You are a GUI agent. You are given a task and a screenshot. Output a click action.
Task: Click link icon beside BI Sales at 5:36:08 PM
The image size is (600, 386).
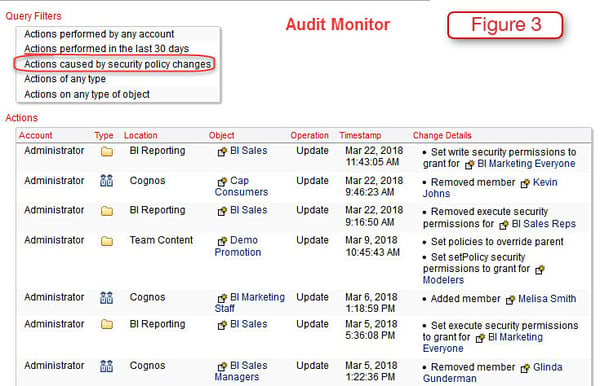point(222,325)
